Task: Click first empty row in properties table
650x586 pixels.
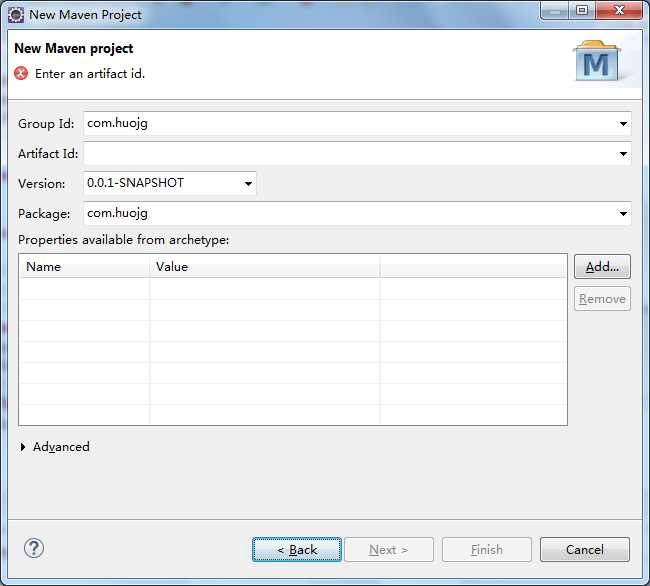Action: point(293,289)
